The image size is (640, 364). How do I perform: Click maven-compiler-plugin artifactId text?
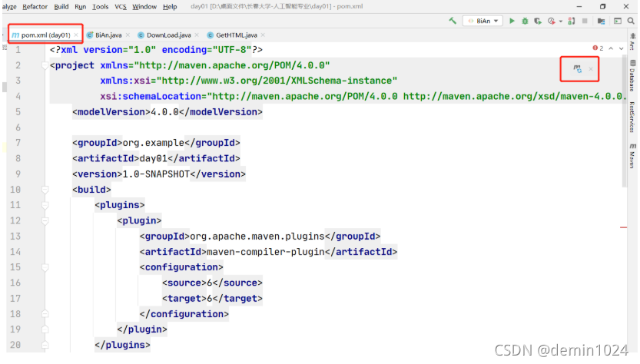point(266,252)
